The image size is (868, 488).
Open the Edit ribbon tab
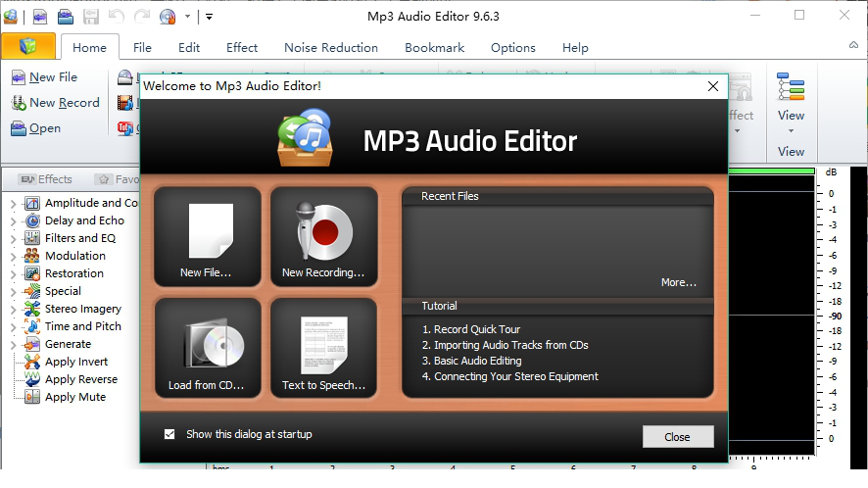coord(189,48)
